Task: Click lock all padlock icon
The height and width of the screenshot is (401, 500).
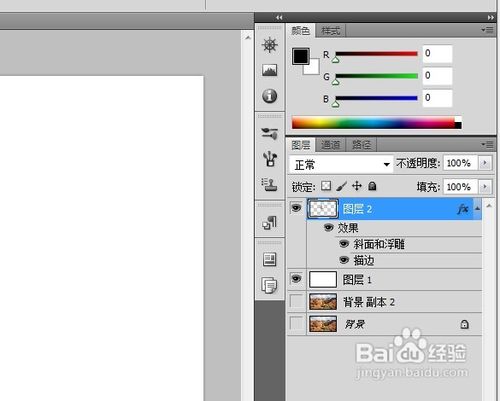Action: click(x=372, y=186)
